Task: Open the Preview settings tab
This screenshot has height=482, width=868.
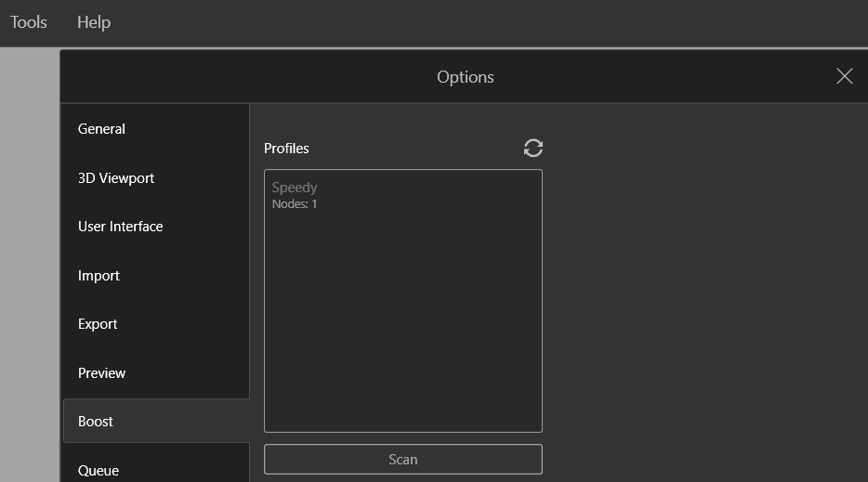Action: pyautogui.click(x=102, y=373)
